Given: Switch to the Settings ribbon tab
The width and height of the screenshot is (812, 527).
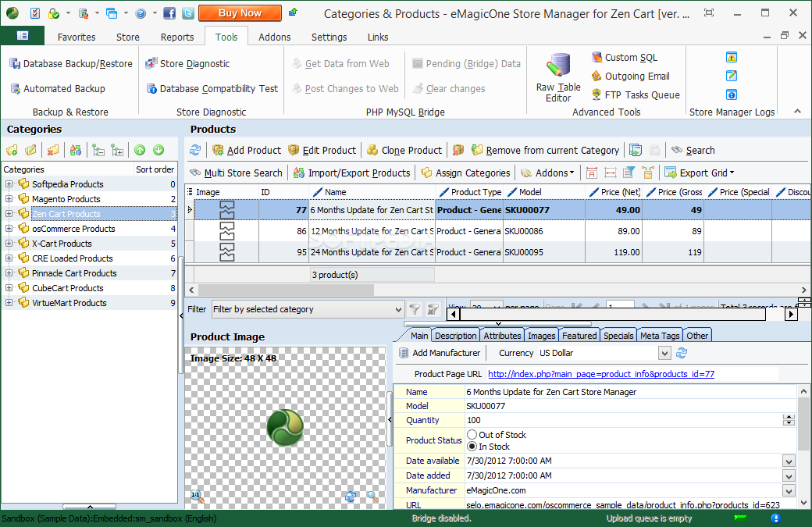Looking at the screenshot, I should [329, 37].
